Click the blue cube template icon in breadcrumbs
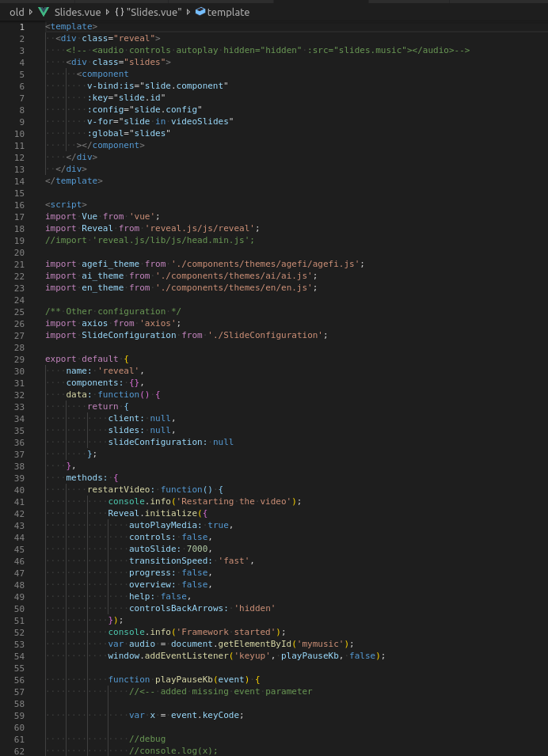The width and height of the screenshot is (548, 756). pos(200,12)
